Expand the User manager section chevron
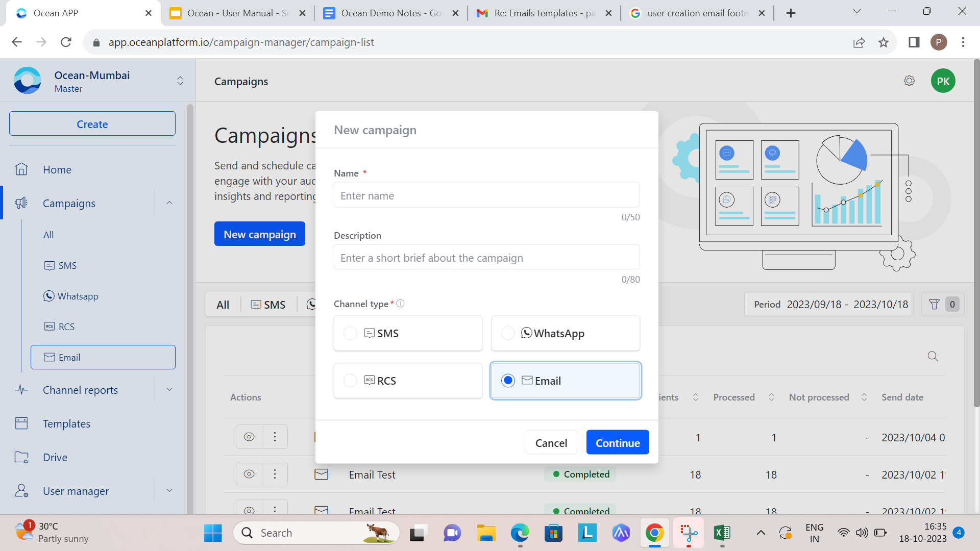 169,491
